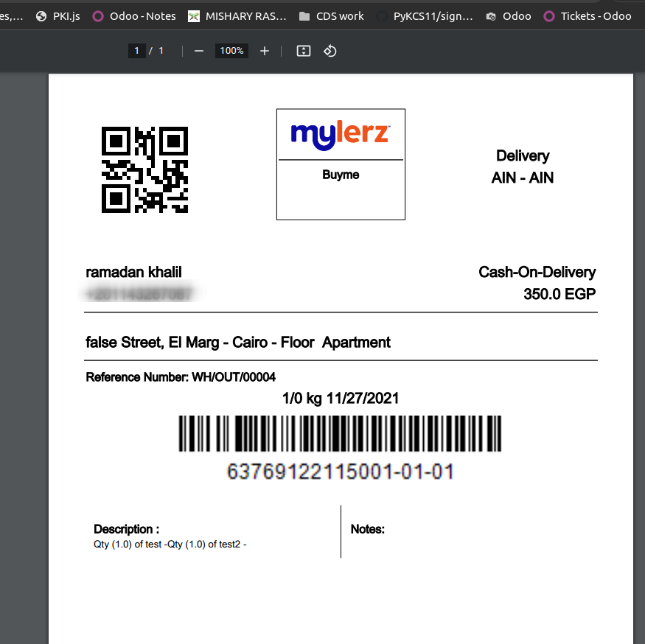The height and width of the screenshot is (644, 645).
Task: Open the PyKCS11/sign... bookmark
Action: (x=425, y=16)
